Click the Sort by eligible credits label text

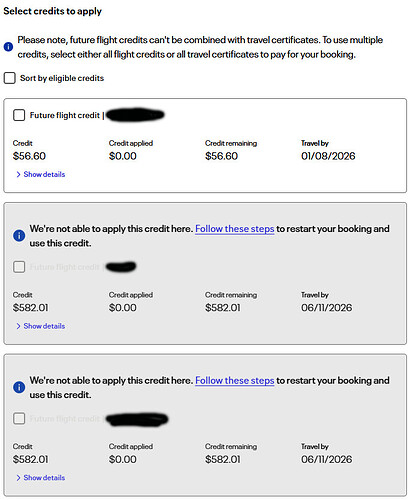(62, 78)
